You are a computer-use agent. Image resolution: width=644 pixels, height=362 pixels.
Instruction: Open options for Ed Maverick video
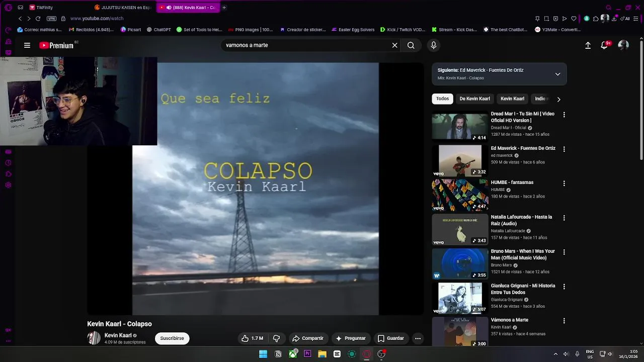(564, 149)
